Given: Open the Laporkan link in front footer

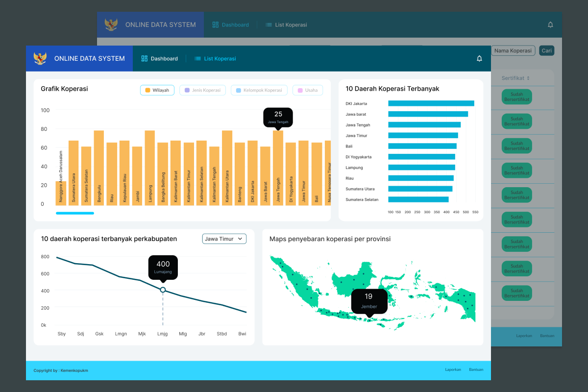Looking at the screenshot, I should coord(453,370).
